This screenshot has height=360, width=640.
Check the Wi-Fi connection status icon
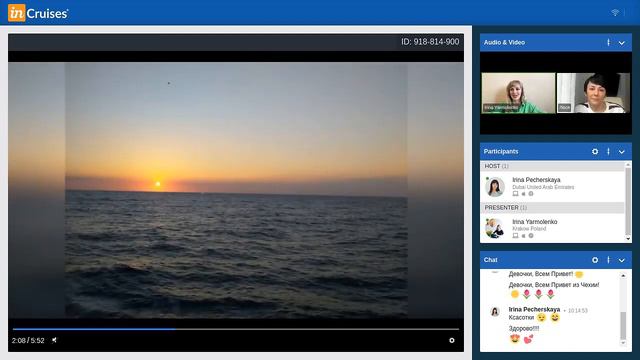(615, 13)
